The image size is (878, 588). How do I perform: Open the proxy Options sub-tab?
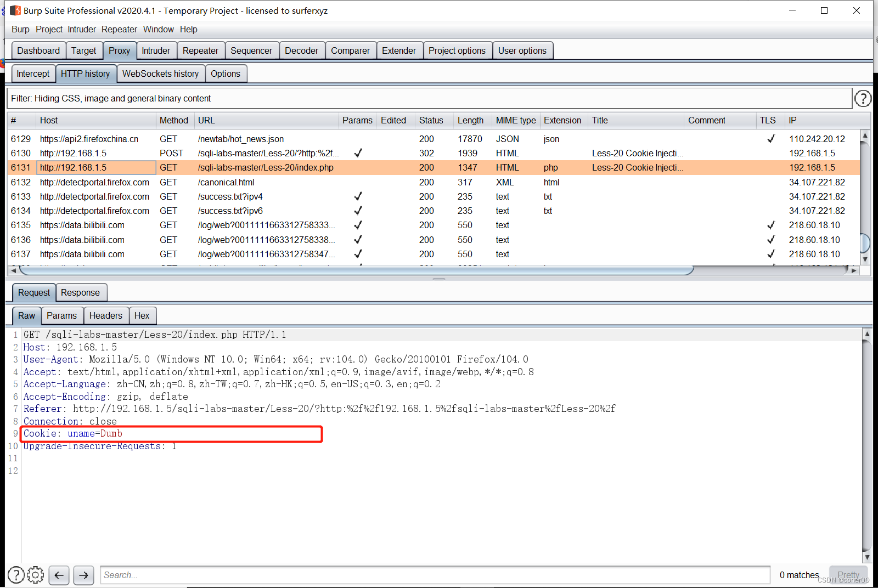point(226,73)
